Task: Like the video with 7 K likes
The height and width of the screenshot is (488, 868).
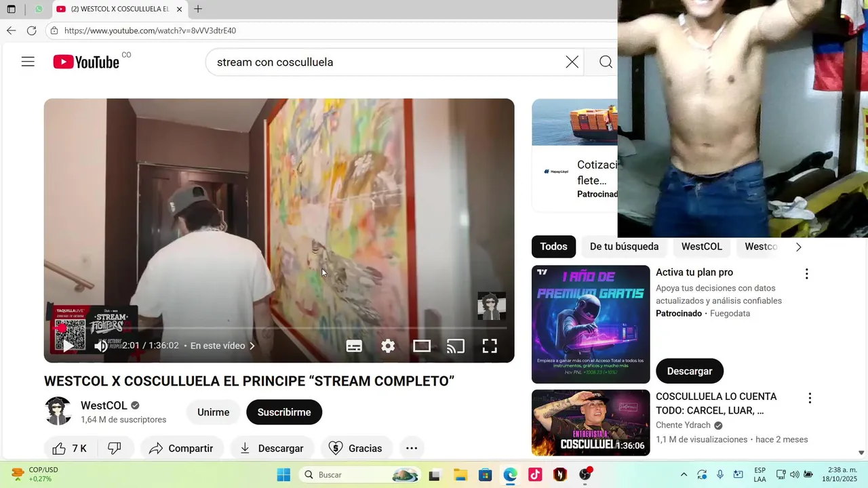Action: pos(70,448)
